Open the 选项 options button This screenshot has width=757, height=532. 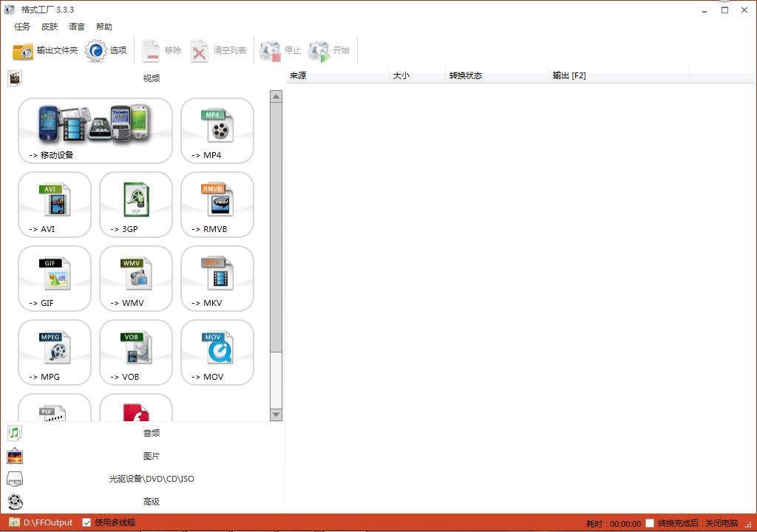click(106, 50)
